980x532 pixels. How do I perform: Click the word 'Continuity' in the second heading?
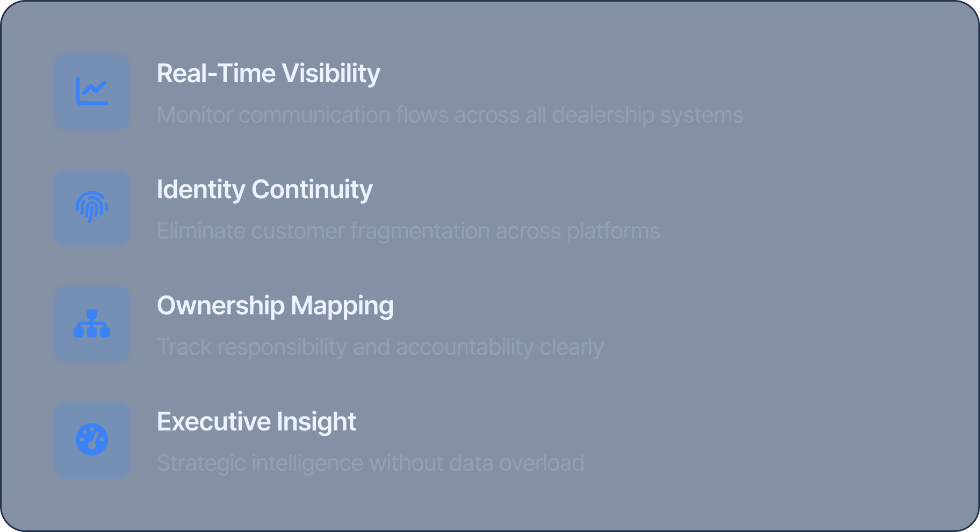(x=312, y=190)
